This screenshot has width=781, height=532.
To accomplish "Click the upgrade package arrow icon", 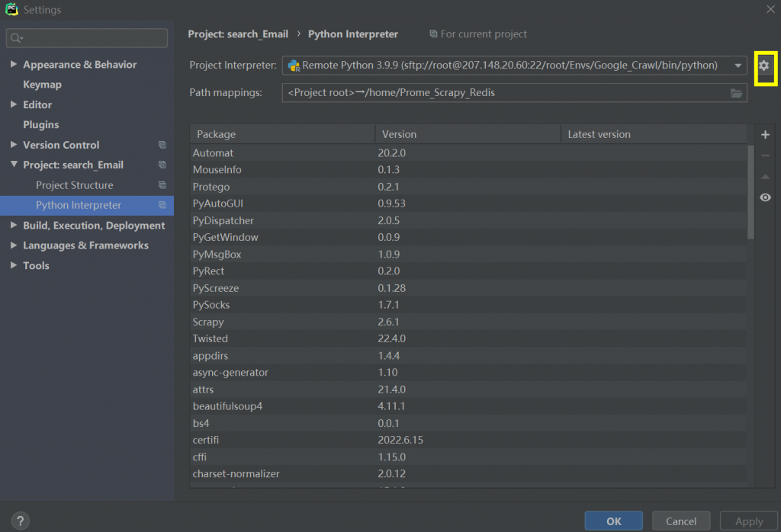I will tap(765, 177).
